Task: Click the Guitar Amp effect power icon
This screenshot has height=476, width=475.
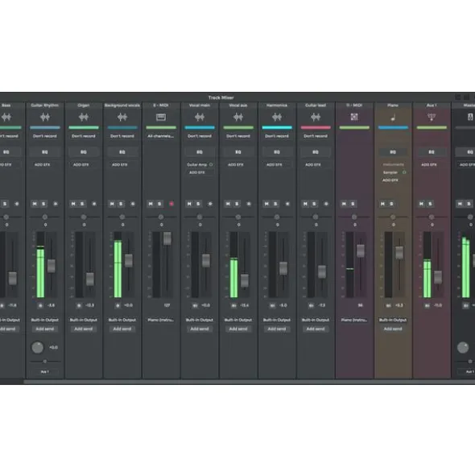Action: coord(211,164)
